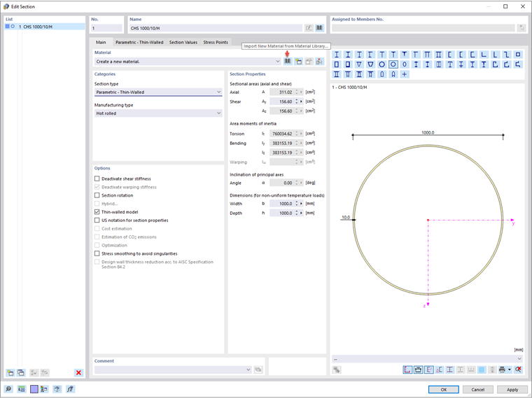532x399 pixels.
Task: Switch to the Section Values tab
Action: click(x=183, y=43)
